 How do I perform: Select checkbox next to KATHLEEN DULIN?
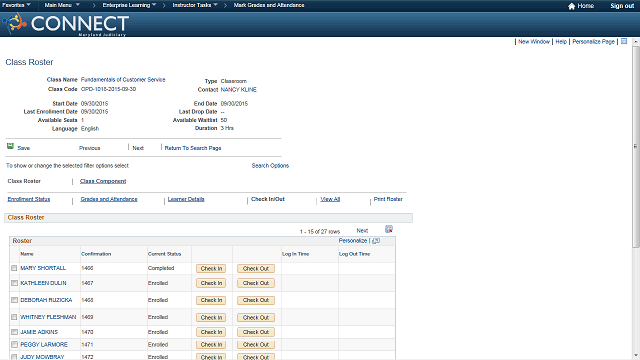(x=14, y=283)
